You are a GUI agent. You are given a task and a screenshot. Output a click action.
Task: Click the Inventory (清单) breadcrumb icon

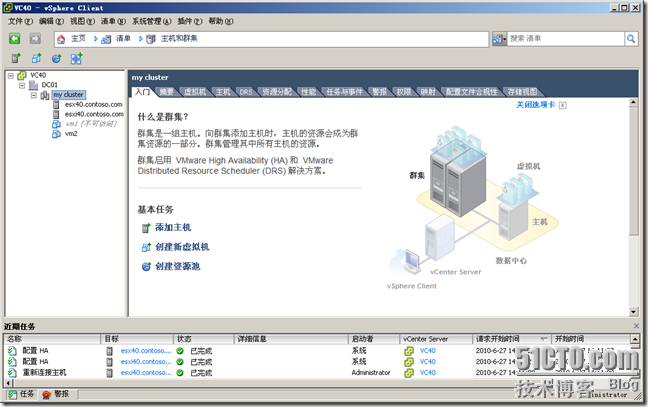tap(106, 39)
